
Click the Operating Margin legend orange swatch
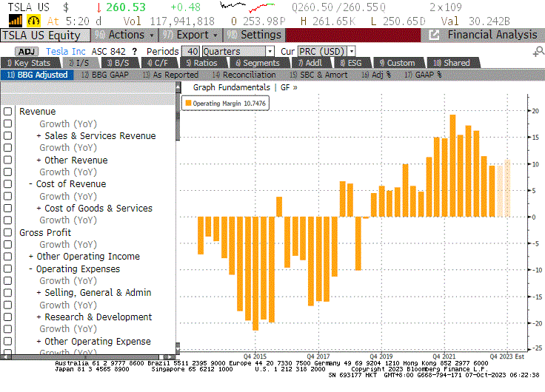tap(188, 103)
